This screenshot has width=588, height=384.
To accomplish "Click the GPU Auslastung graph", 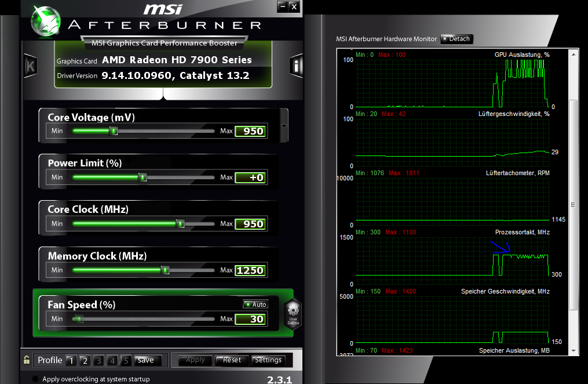I will [452, 84].
